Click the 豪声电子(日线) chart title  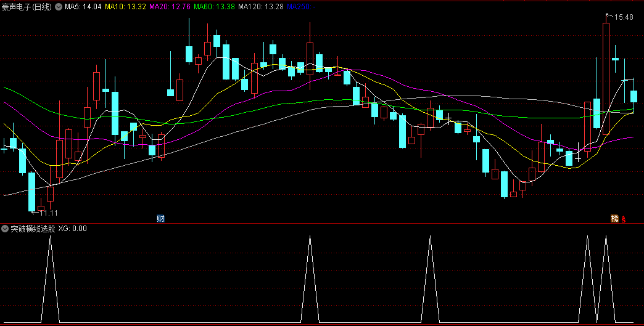click(27, 7)
